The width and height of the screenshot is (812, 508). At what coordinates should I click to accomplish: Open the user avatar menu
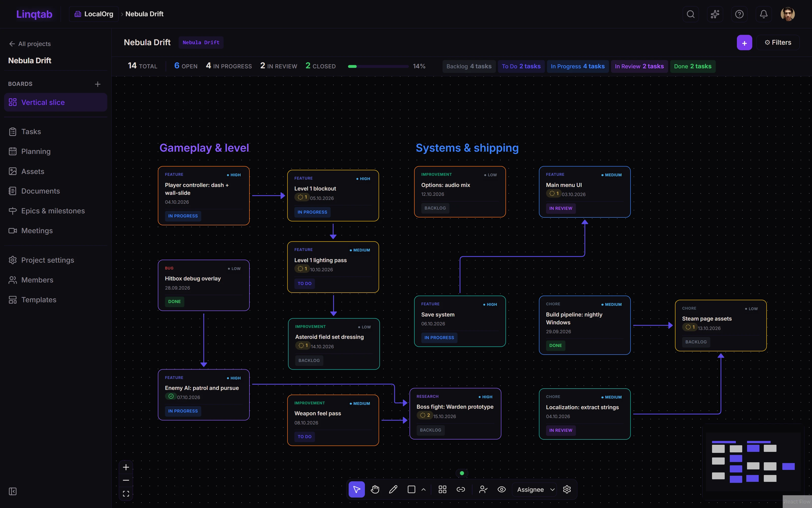(787, 14)
